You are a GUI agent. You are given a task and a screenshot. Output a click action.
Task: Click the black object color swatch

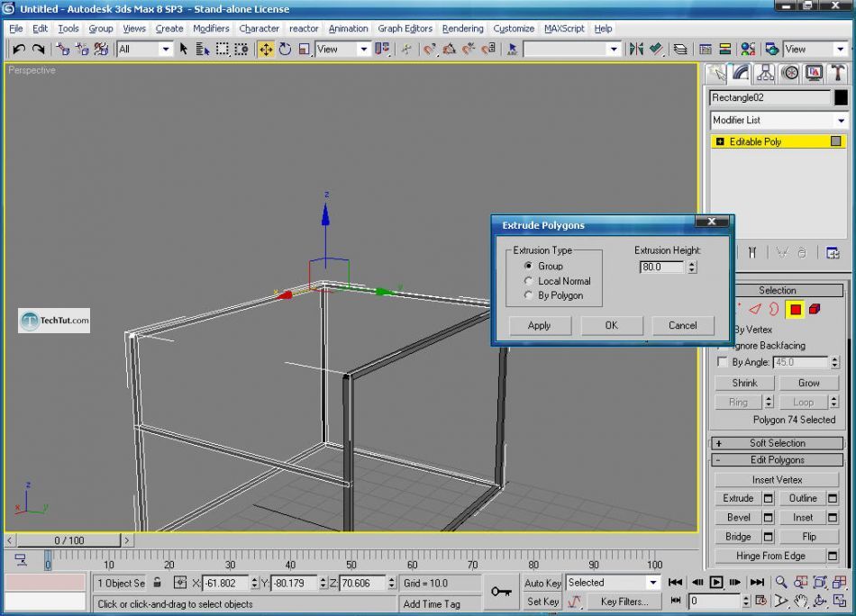coord(841,97)
